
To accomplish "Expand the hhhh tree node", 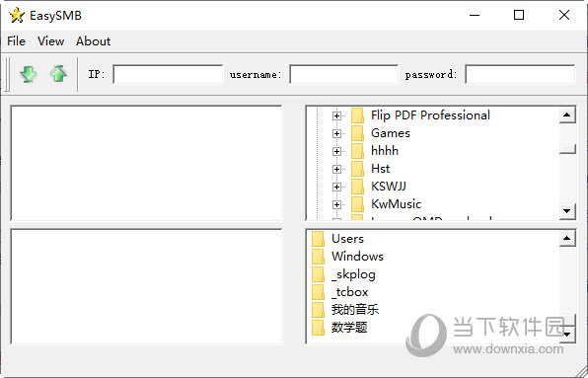I will click(336, 151).
